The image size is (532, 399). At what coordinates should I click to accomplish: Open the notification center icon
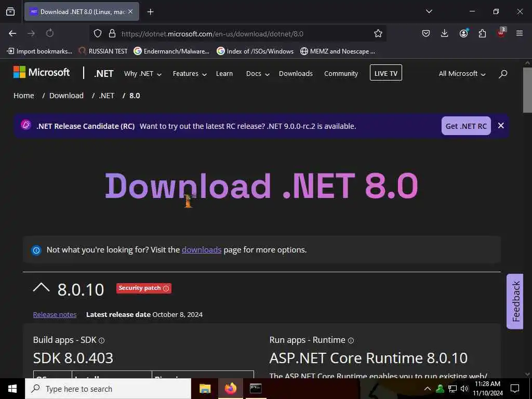point(515,389)
